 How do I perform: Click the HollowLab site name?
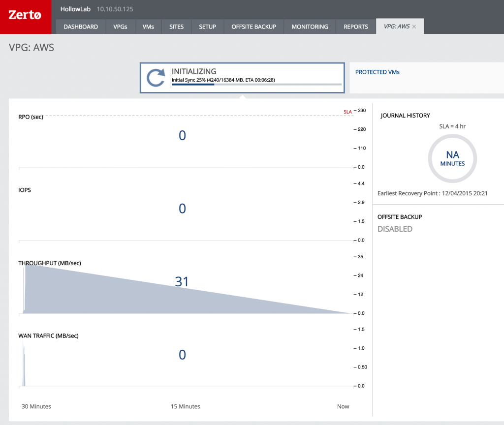click(75, 9)
